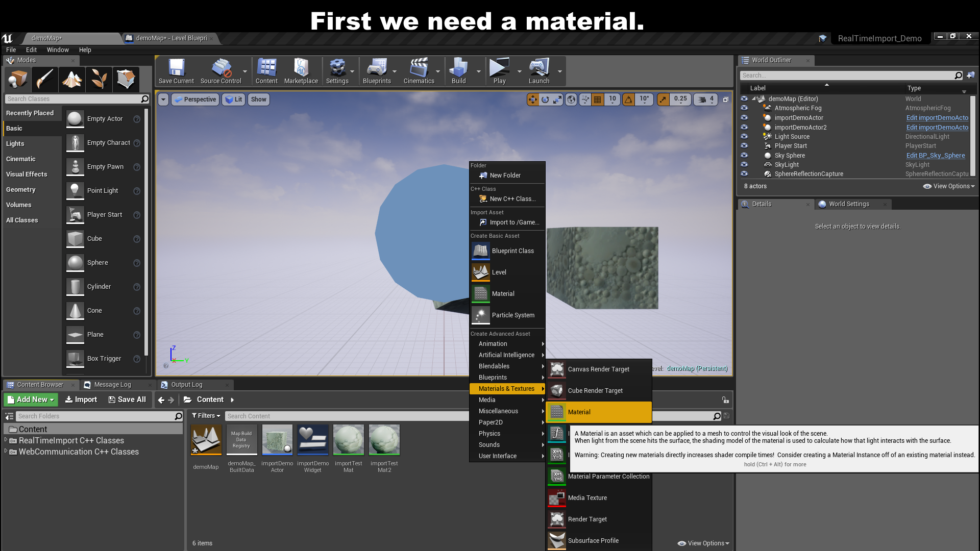Toggle visibility of the Light Source actor
980x551 pixels.
tap(744, 137)
